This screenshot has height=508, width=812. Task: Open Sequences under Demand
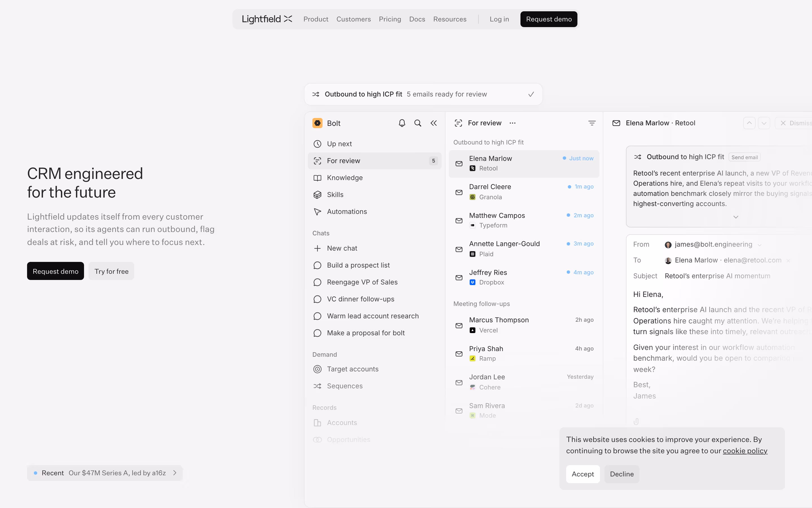[374, 386]
